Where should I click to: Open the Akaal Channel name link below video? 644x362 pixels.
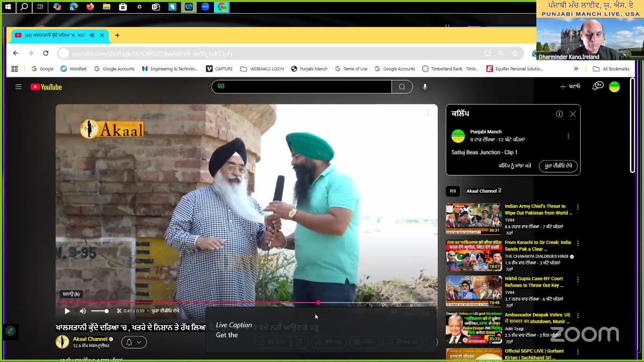(x=90, y=339)
